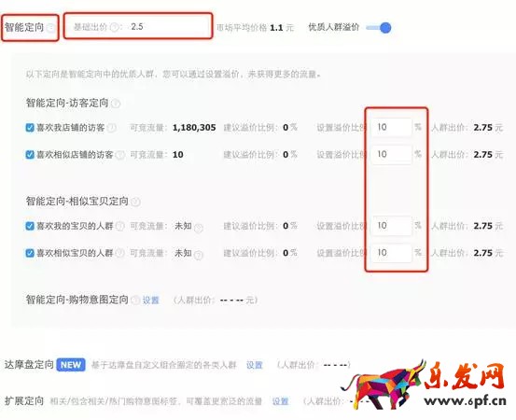Uncheck 喜欢我店铺的访客 checkbox
The width and height of the screenshot is (516, 420).
pos(30,128)
